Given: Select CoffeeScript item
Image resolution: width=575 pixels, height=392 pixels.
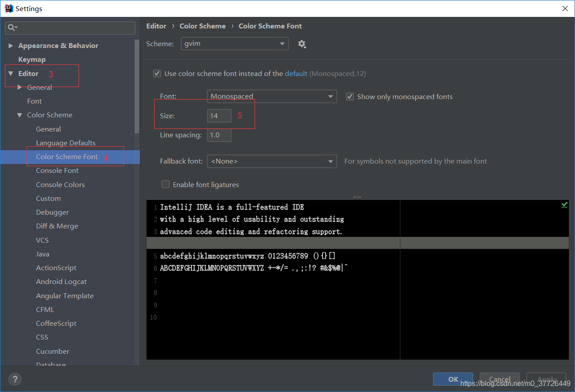Looking at the screenshot, I should pyautogui.click(x=56, y=324).
